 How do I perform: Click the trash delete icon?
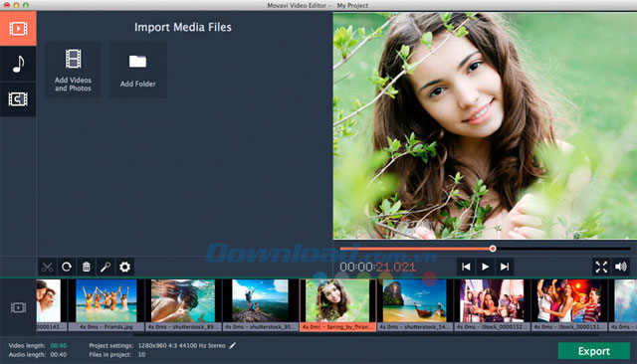[x=87, y=267]
